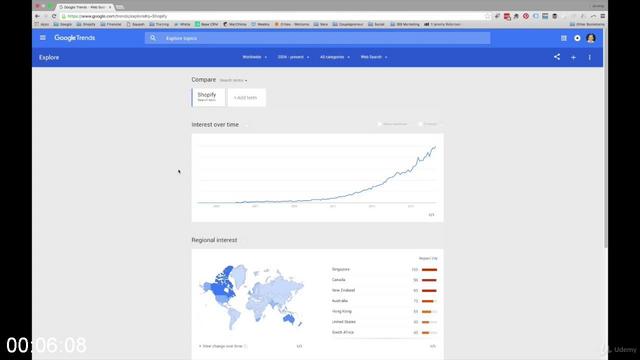
Task: Click the share icon in Explore bar
Action: coord(557,57)
